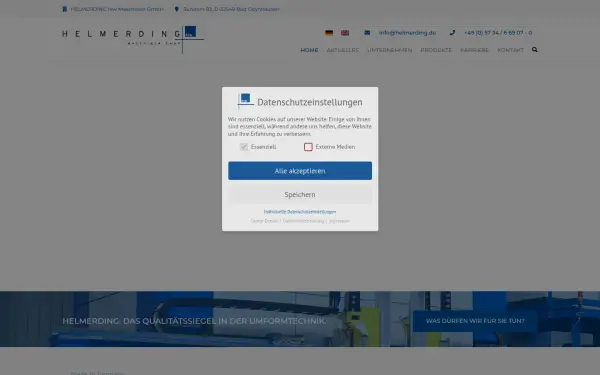Click the +49 phone number link
This screenshot has height=375, width=600.
pos(498,33)
